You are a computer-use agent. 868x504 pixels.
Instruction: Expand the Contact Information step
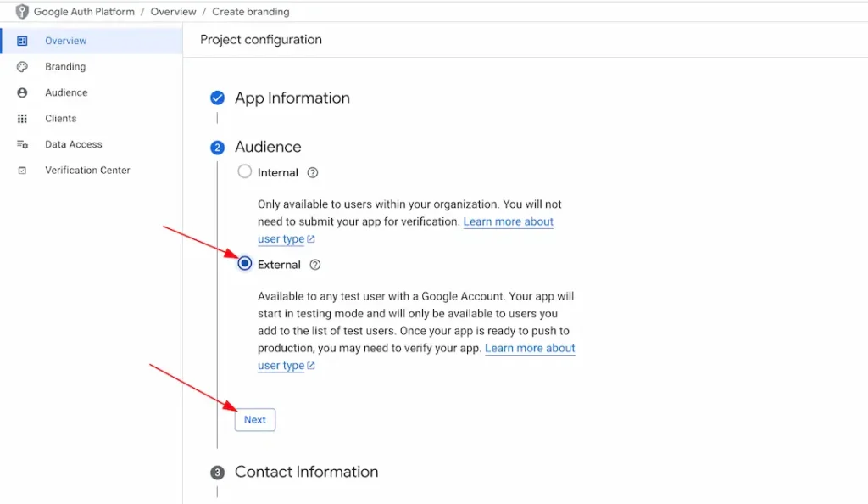(x=306, y=472)
